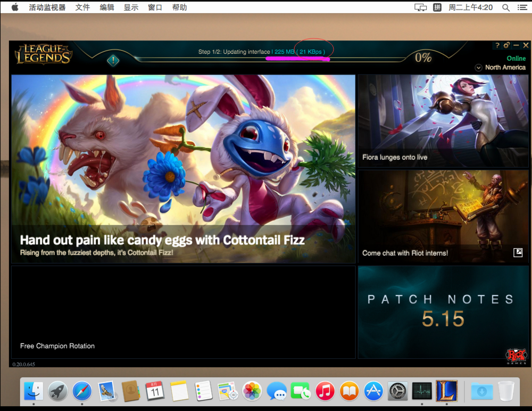Switch to Activity Monitor in dock

(422, 391)
